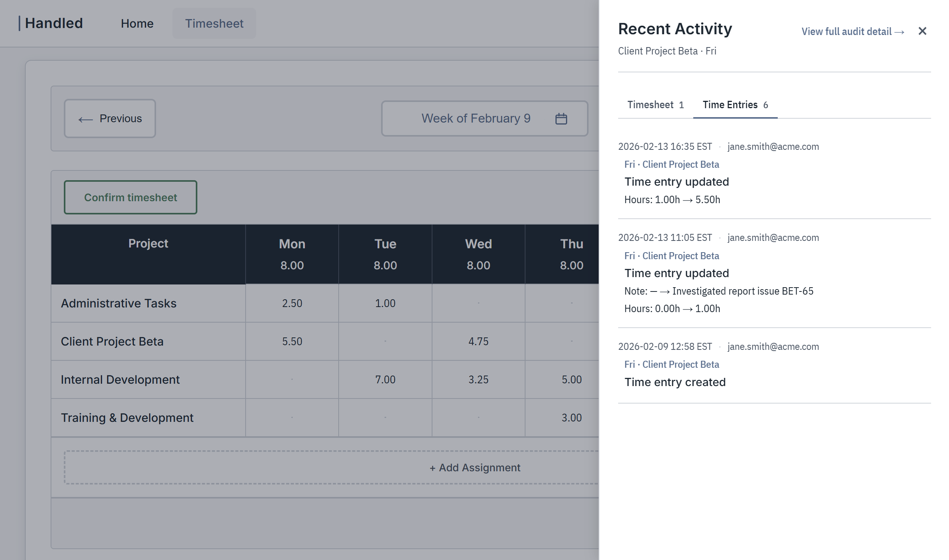This screenshot has height=560, width=949.
Task: Switch to the Time Entries tab
Action: tap(730, 104)
